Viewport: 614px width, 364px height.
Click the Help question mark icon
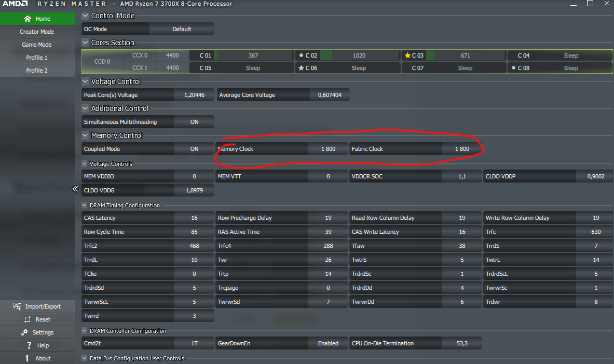(29, 345)
